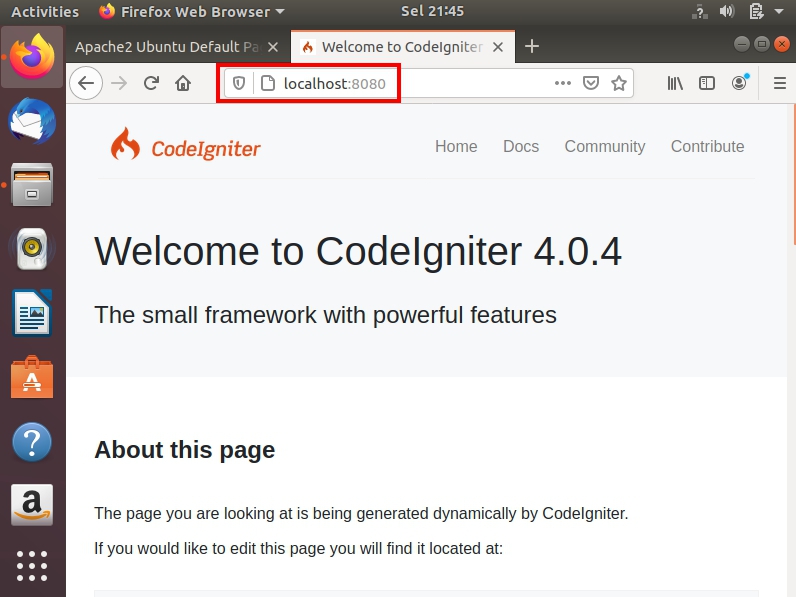Screen dimensions: 796x597
Task: View site information page icon
Action: click(268, 83)
